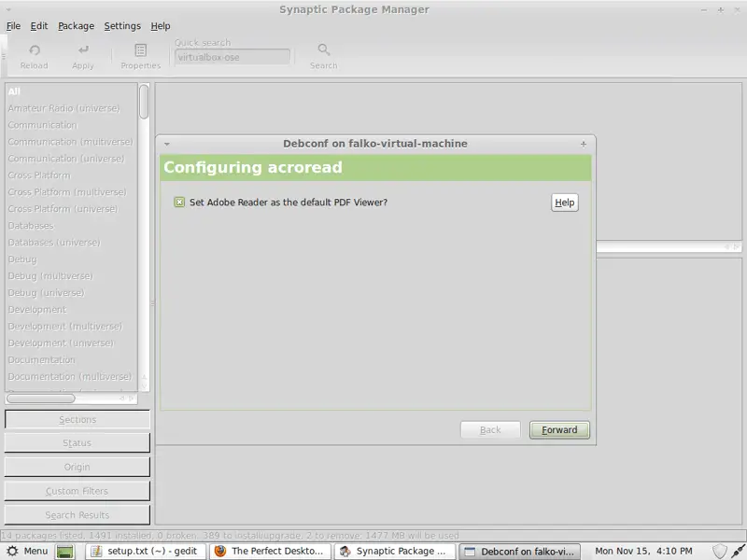747x560 pixels.
Task: Open the Help menu in Synaptic
Action: click(161, 26)
